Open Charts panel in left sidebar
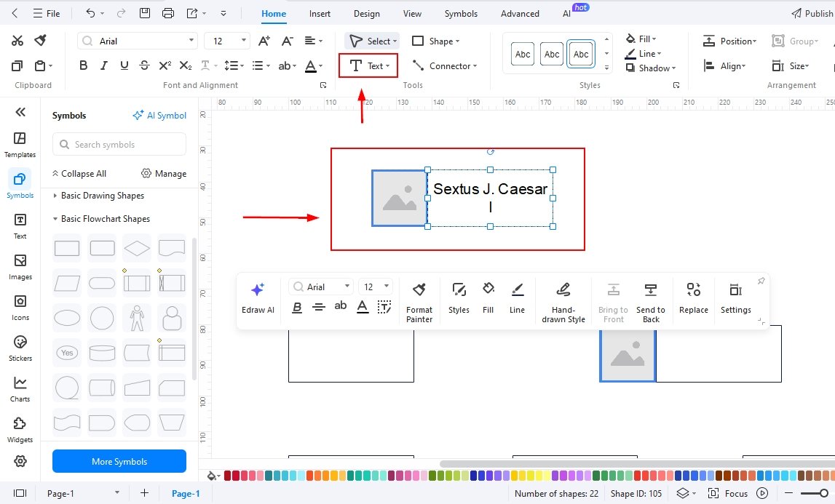Viewport: 835px width, 504px height. [20, 389]
